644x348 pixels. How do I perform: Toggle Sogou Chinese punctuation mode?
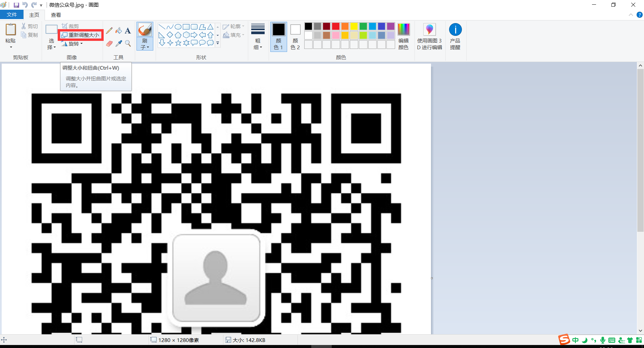pos(594,340)
